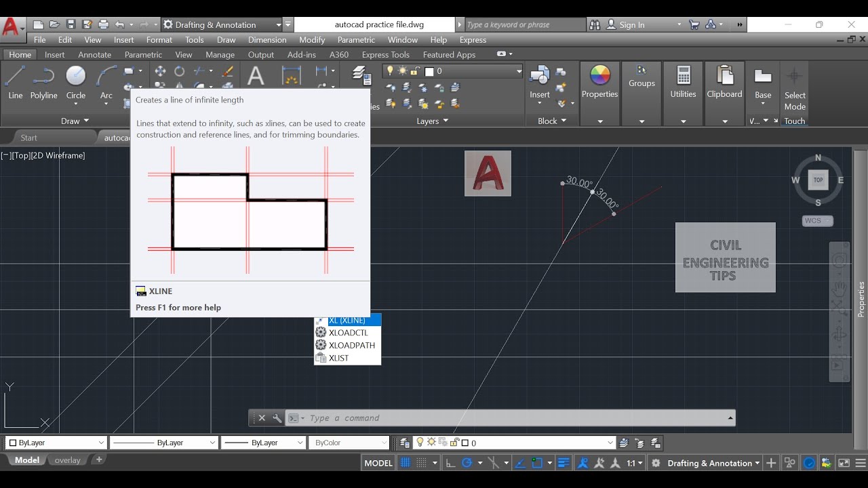The width and height of the screenshot is (868, 488).
Task: Open Drafting & Annotation workspace dropdown in title bar
Action: (x=222, y=24)
